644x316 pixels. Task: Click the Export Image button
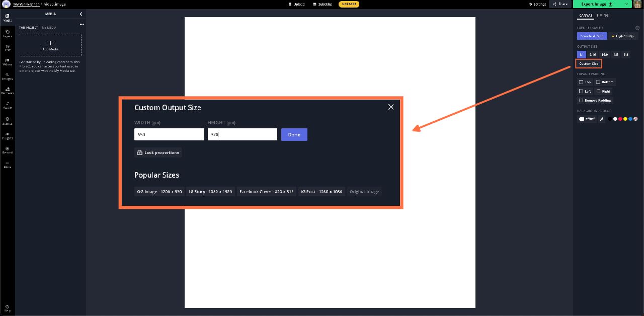[x=597, y=4]
